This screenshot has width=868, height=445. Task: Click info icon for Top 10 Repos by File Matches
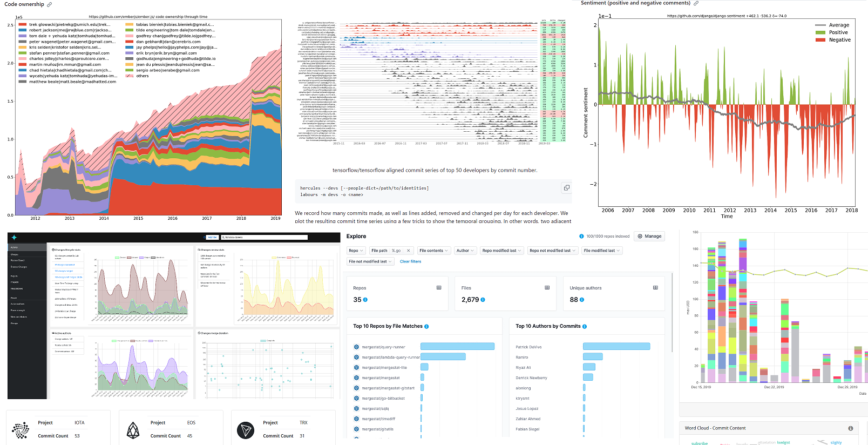(x=426, y=326)
